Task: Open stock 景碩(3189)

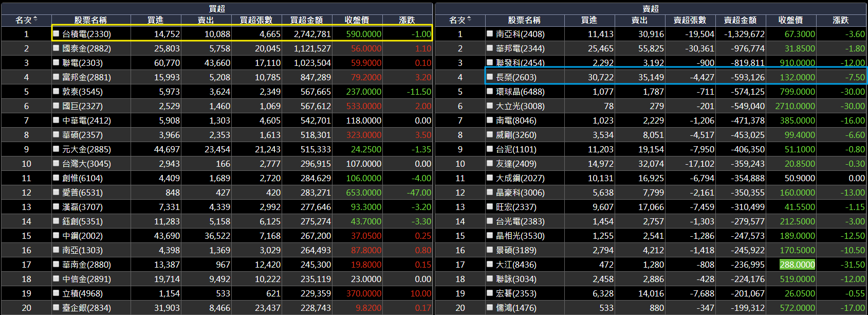Action: coord(516,250)
